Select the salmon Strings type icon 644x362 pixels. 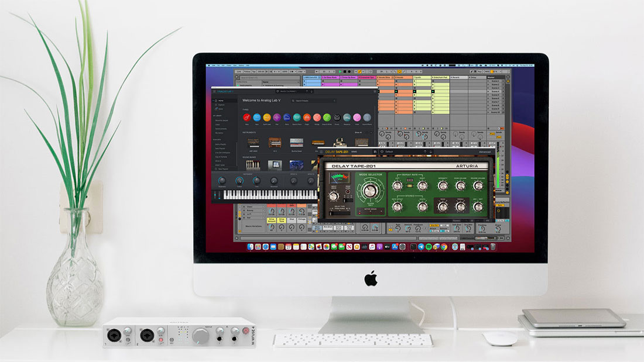(317, 118)
